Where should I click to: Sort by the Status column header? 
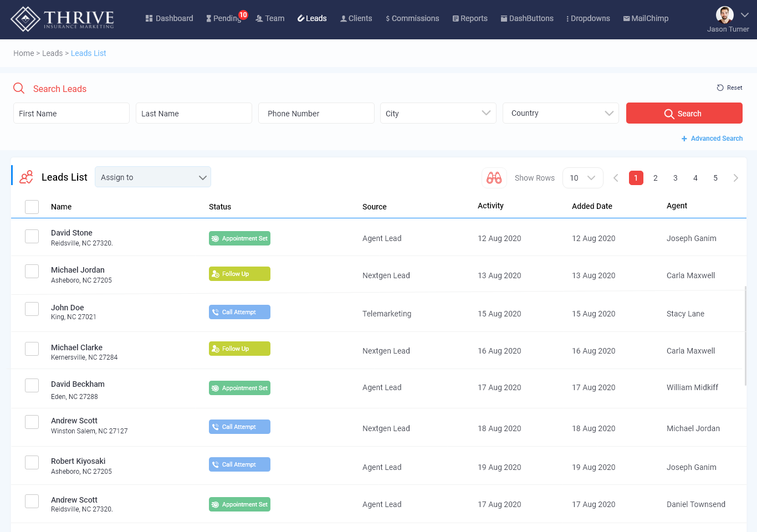click(x=220, y=207)
